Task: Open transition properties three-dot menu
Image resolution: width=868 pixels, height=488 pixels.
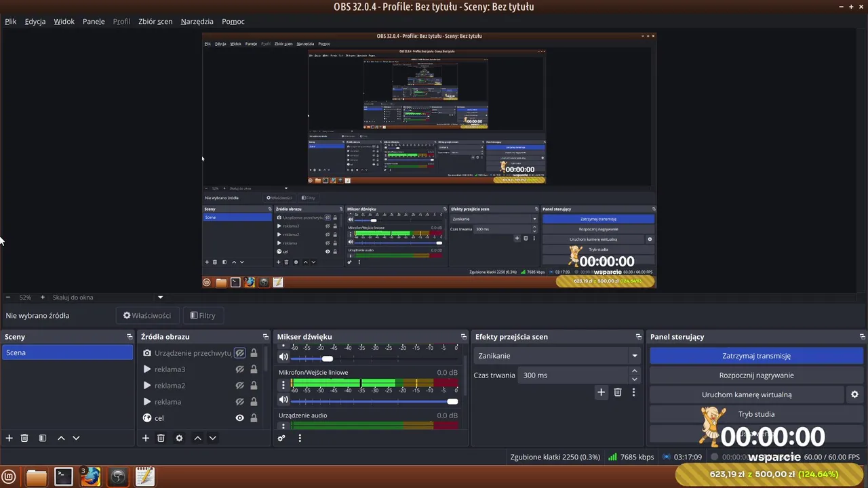Action: [634, 392]
